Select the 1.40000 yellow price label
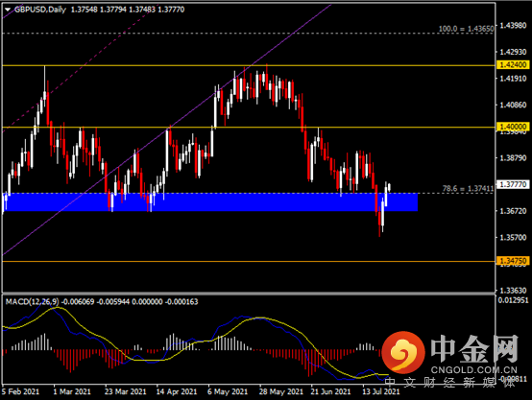This screenshot has height=400, width=532. click(x=513, y=127)
